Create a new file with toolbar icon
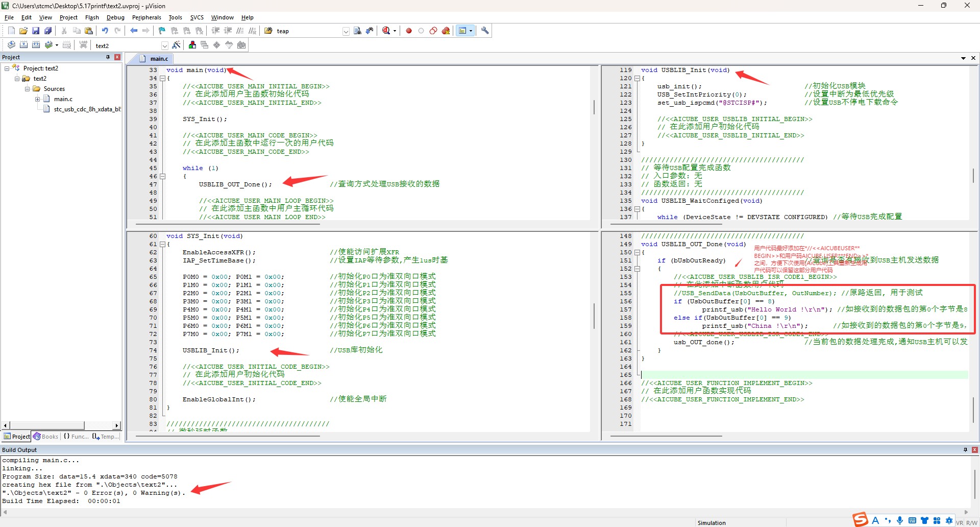Screen dimensions: 980x527 [11, 31]
